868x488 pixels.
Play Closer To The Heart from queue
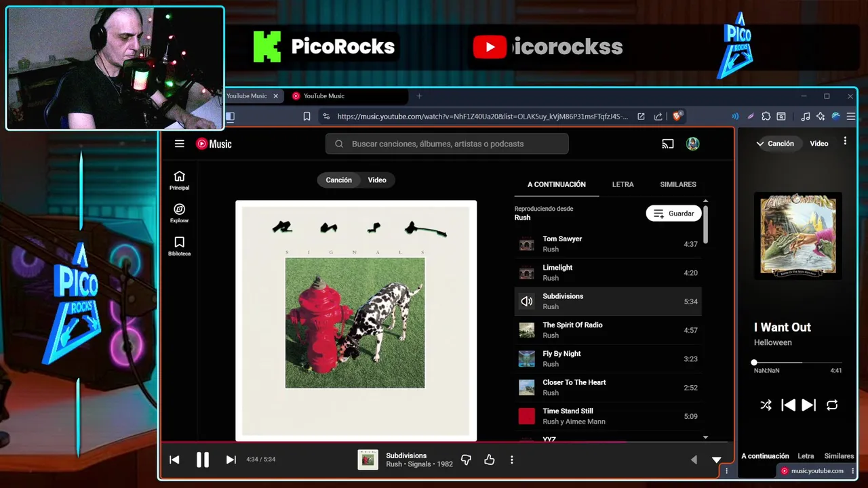coord(608,388)
